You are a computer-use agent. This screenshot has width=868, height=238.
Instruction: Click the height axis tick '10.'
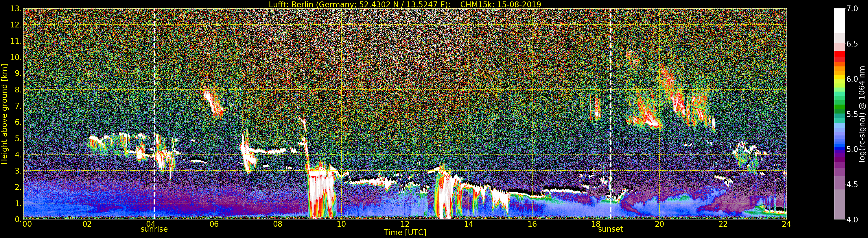(x=16, y=57)
